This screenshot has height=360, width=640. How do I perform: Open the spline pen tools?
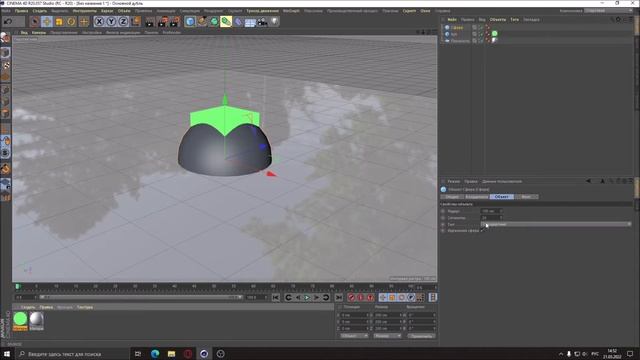[x=202, y=21]
